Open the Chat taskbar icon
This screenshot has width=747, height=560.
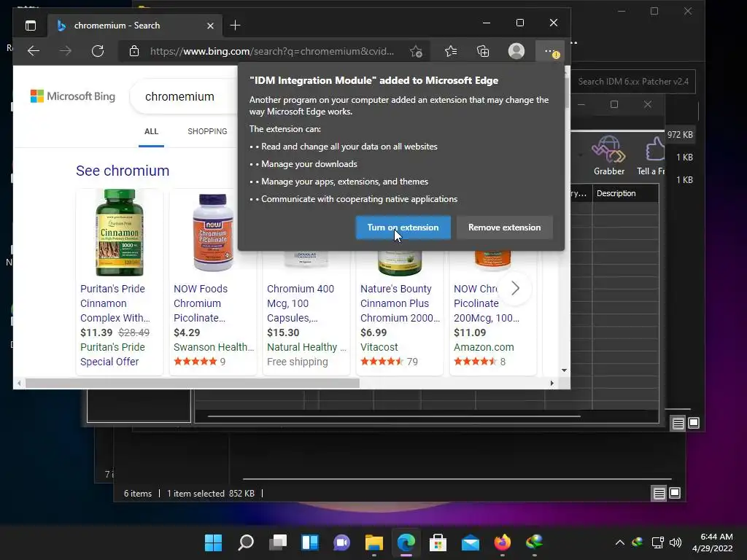pos(341,542)
